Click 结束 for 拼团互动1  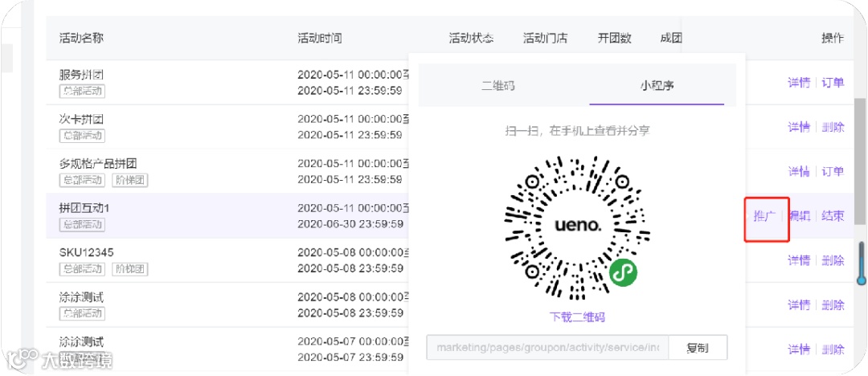pos(833,216)
